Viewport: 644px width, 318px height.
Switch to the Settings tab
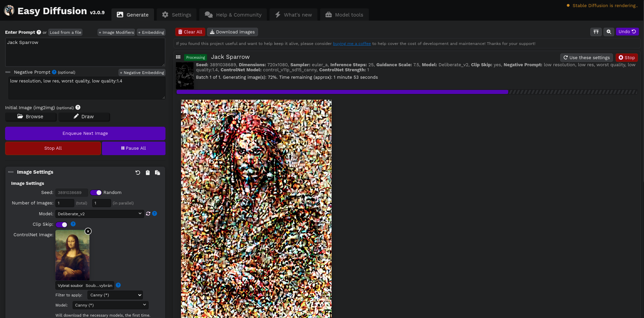pyautogui.click(x=177, y=15)
